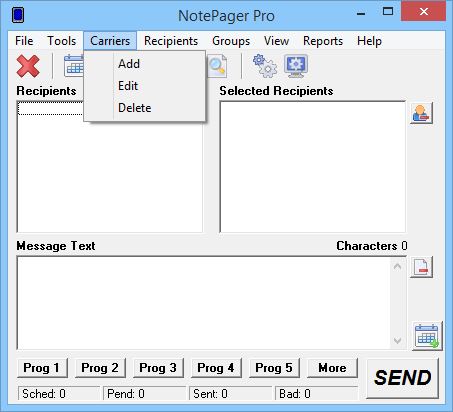Close the NotePager Pro window

423,11
